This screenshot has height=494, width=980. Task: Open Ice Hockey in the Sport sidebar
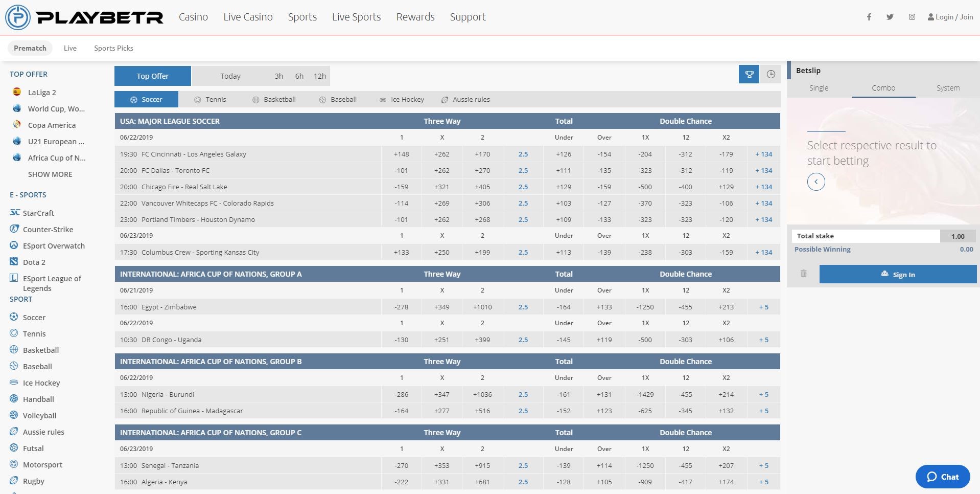(35, 383)
